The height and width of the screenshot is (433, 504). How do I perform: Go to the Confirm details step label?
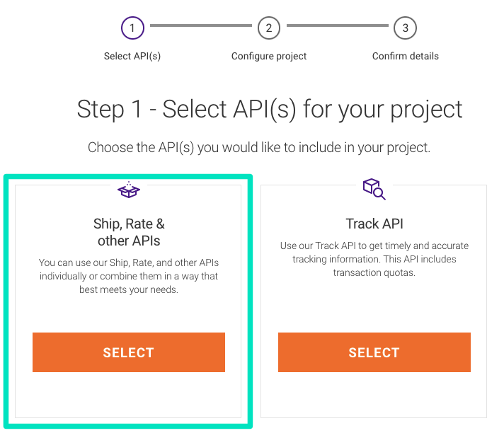[406, 56]
